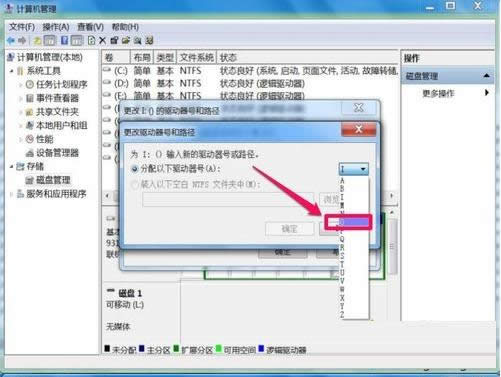The image size is (501, 377).
Task: Click the black X delete toolbar icon
Action: pyautogui.click(x=102, y=41)
